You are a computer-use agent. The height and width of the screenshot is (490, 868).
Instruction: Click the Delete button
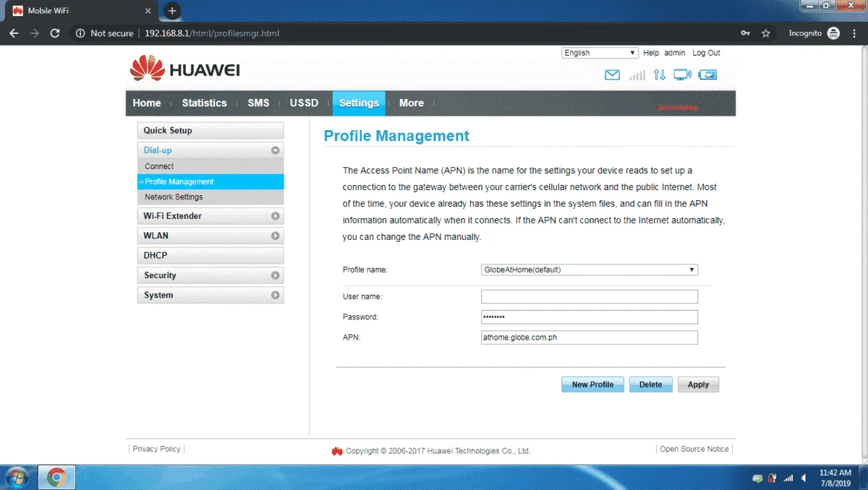[650, 384]
